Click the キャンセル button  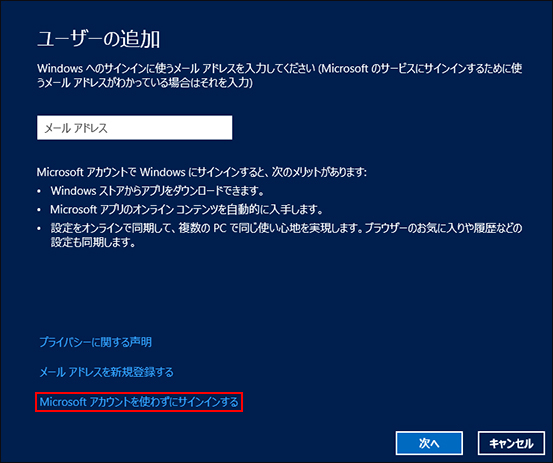click(x=511, y=443)
